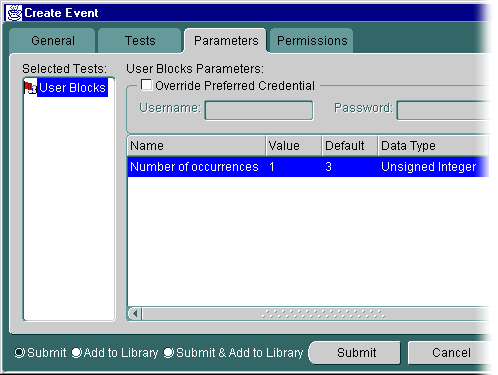
Task: Select User Blocks in Selected Tests
Action: pos(72,88)
